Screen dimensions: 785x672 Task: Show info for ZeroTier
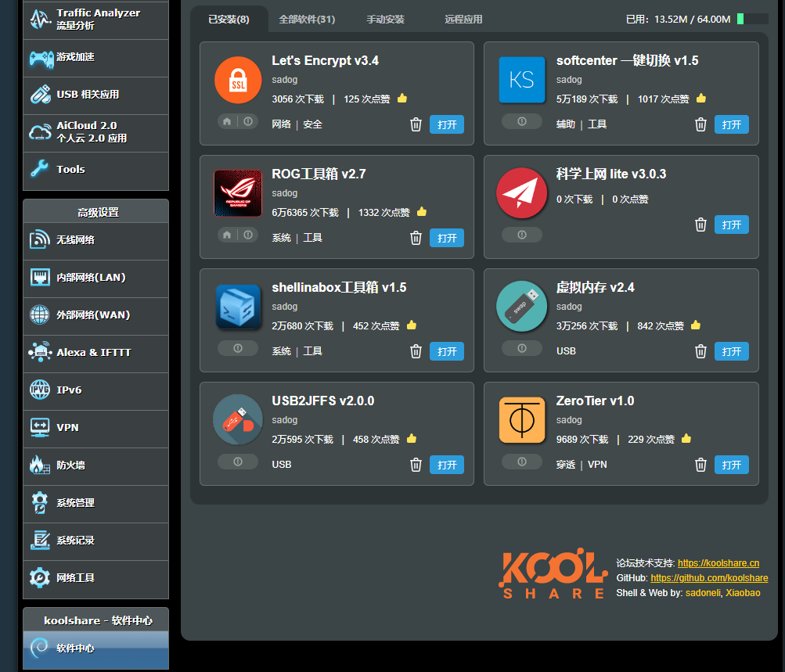tap(522, 462)
